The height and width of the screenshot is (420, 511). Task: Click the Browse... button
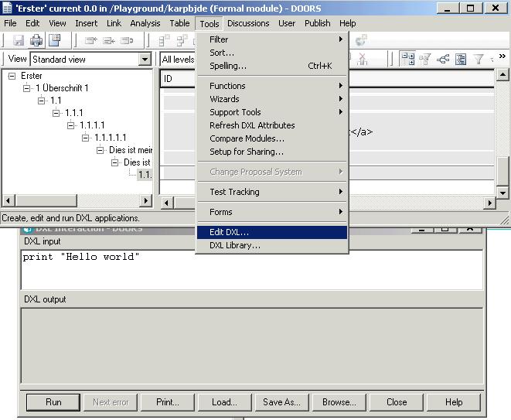click(339, 402)
